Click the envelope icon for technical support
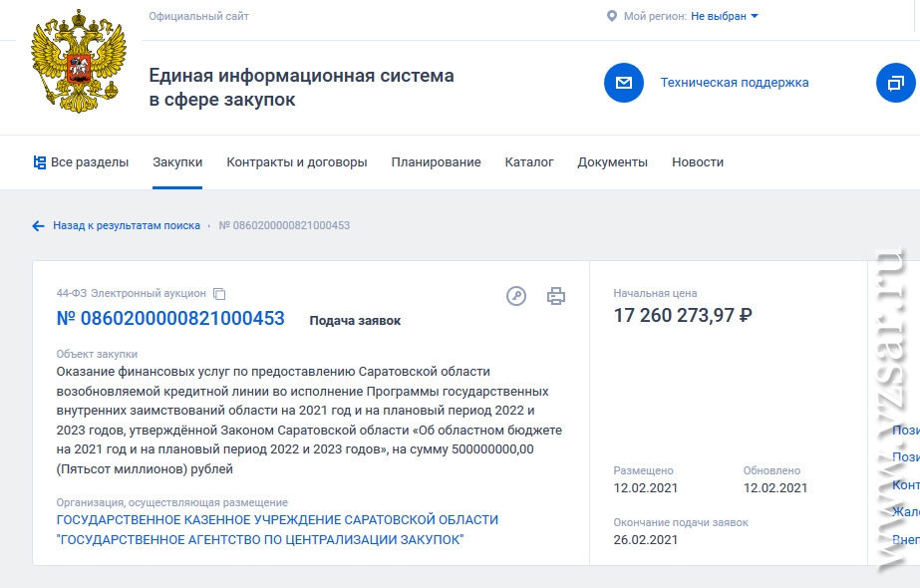Viewport: 920px width, 588px height. tap(624, 83)
